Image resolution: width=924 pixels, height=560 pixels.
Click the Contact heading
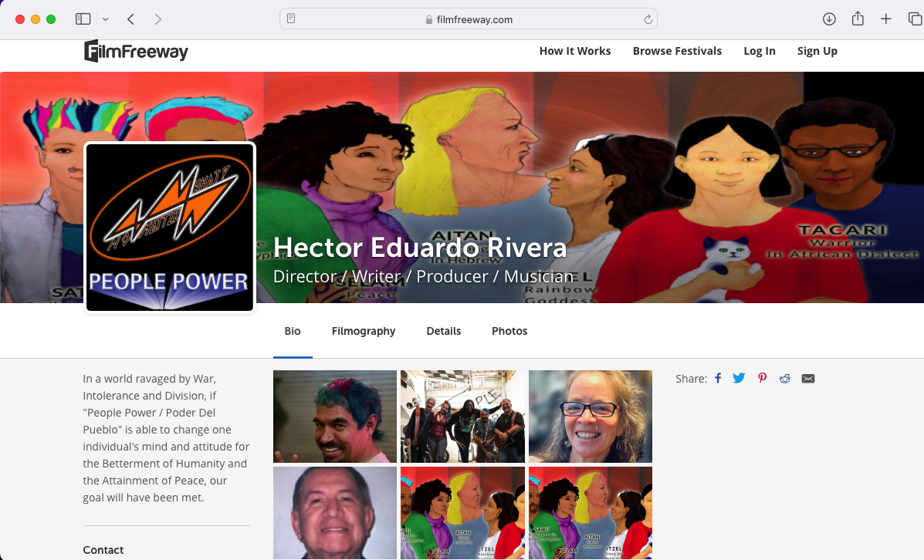point(103,550)
